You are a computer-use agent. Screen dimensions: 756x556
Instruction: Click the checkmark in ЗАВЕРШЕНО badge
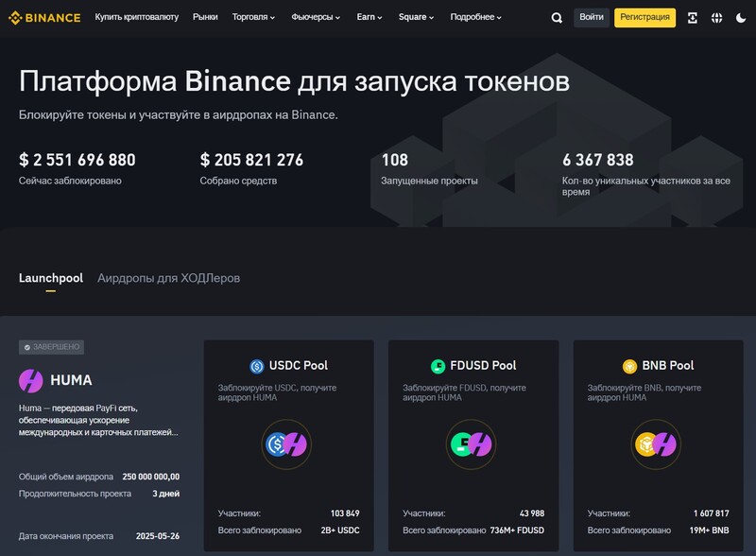(x=27, y=347)
